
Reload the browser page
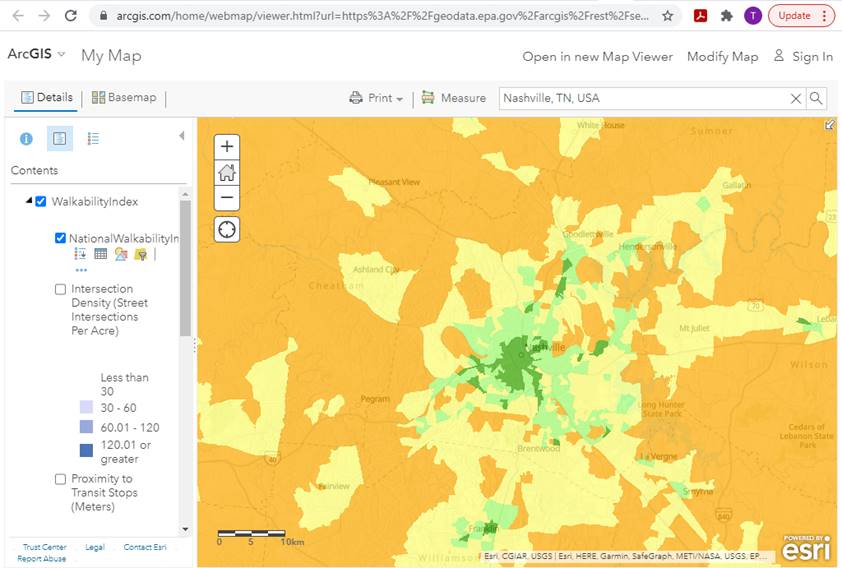tap(71, 16)
